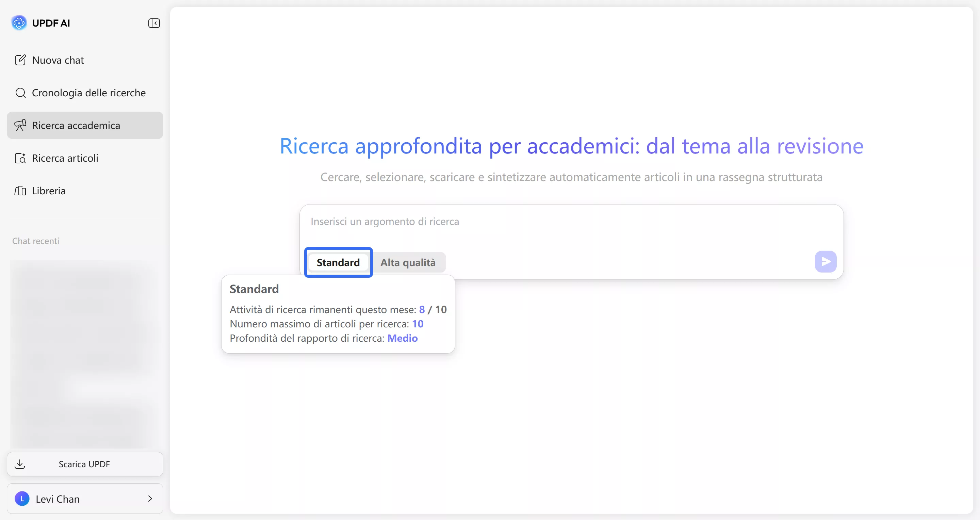Click the Scarica UPDF download icon
The height and width of the screenshot is (520, 980).
coord(20,464)
